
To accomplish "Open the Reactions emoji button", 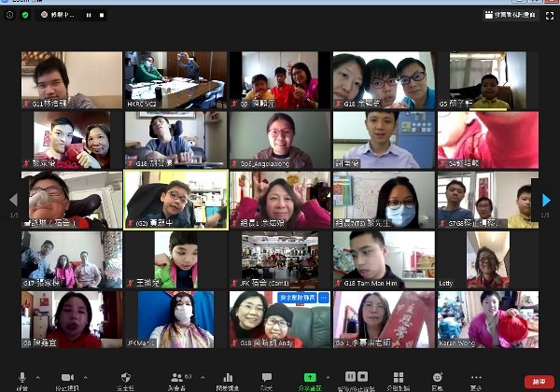I will [438, 381].
